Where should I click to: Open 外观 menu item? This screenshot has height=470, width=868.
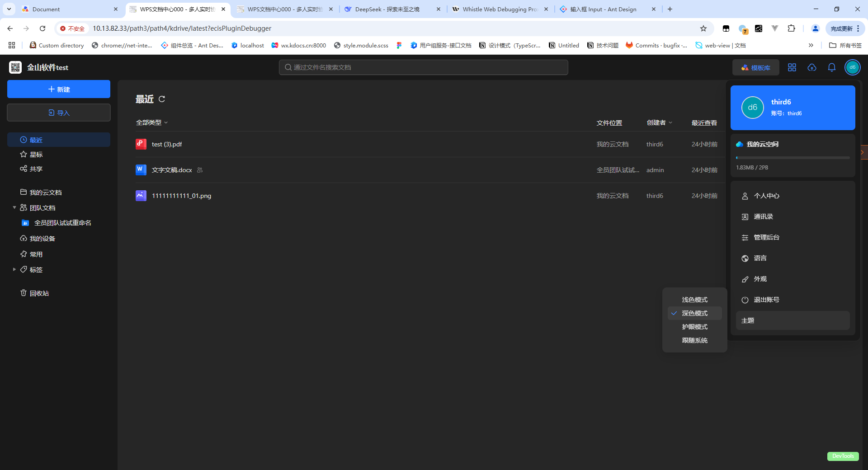pos(793,279)
